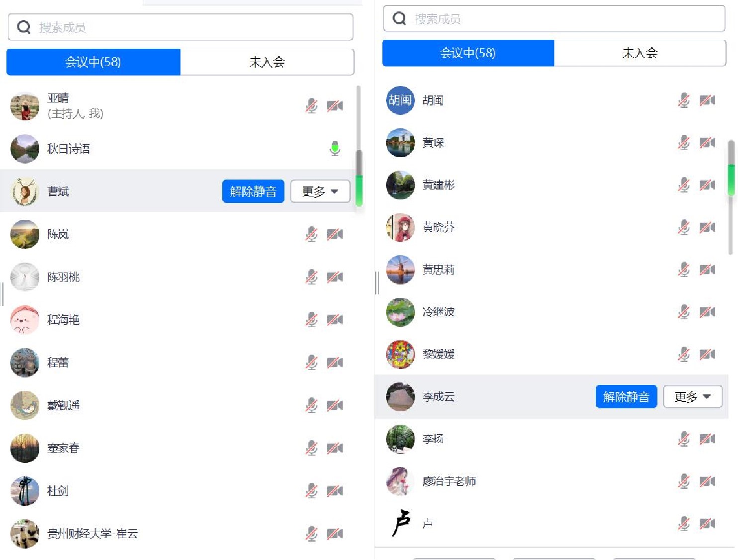Click the camera-off icon beside 冷继波
Viewport: 738px width, 560px height.
click(x=707, y=312)
